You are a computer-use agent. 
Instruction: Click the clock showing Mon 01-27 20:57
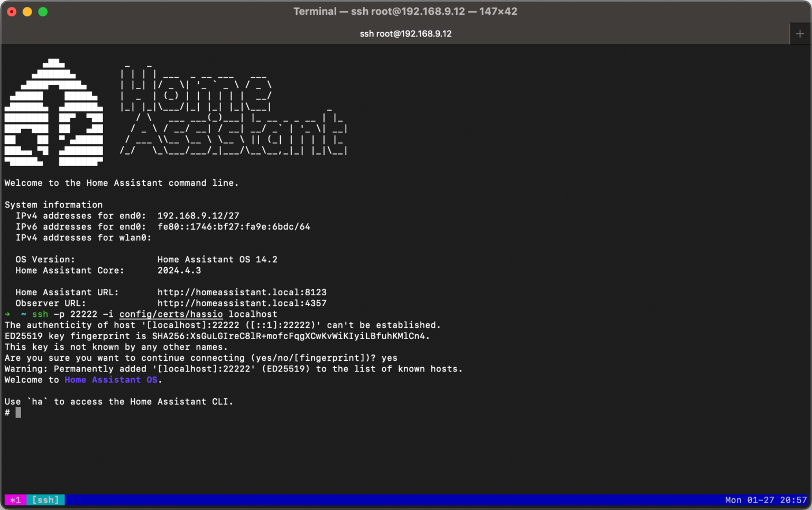pos(765,499)
